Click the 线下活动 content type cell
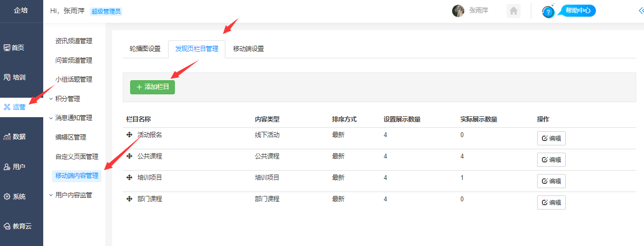644x246 pixels. pos(267,135)
